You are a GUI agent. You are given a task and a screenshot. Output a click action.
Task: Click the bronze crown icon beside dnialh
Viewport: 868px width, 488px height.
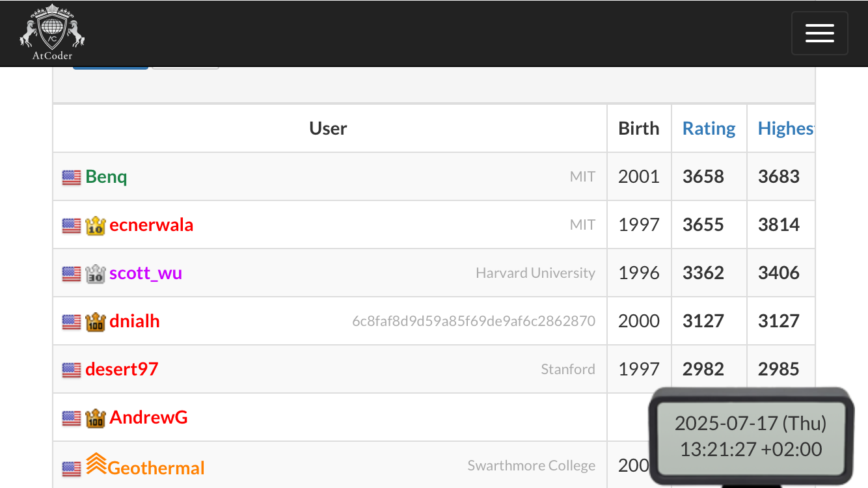[96, 322]
